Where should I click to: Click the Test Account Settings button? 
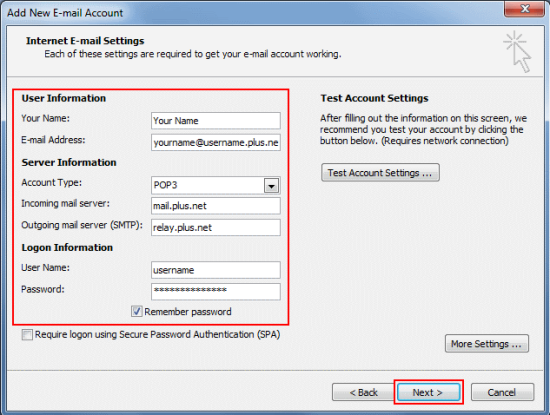click(380, 173)
